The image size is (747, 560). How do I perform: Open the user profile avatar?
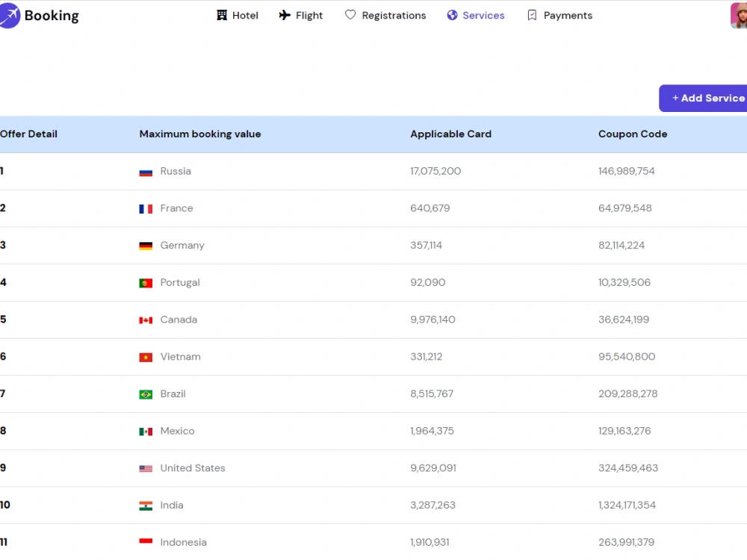pos(739,15)
